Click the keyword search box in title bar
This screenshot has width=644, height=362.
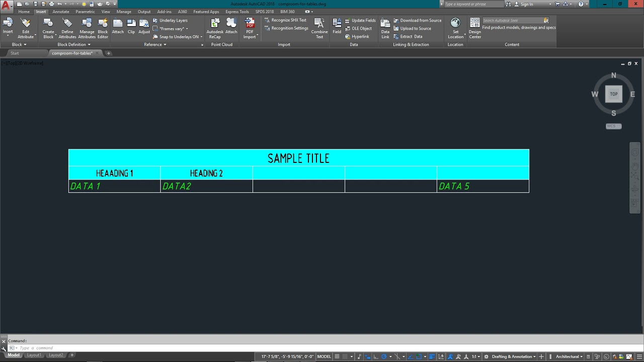click(x=473, y=4)
